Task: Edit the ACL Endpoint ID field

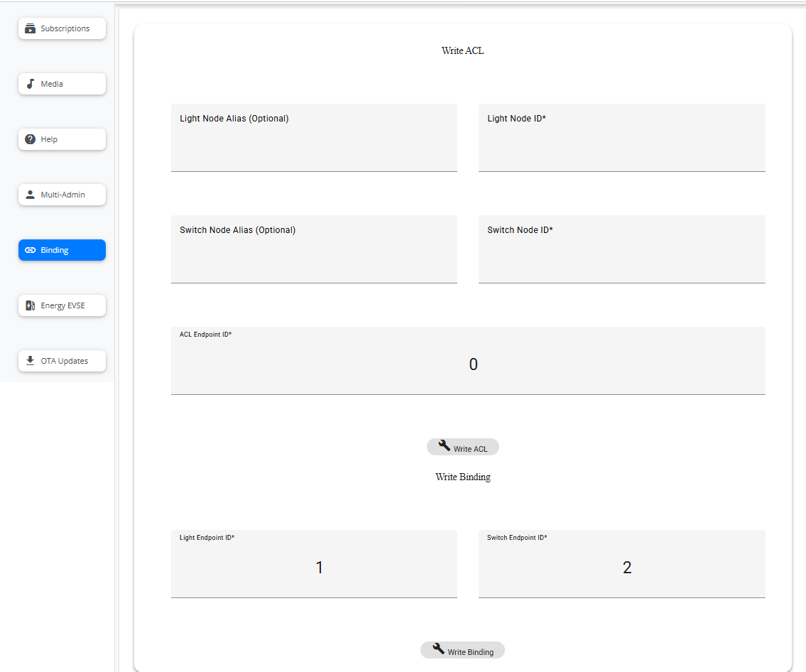Action: pyautogui.click(x=468, y=364)
